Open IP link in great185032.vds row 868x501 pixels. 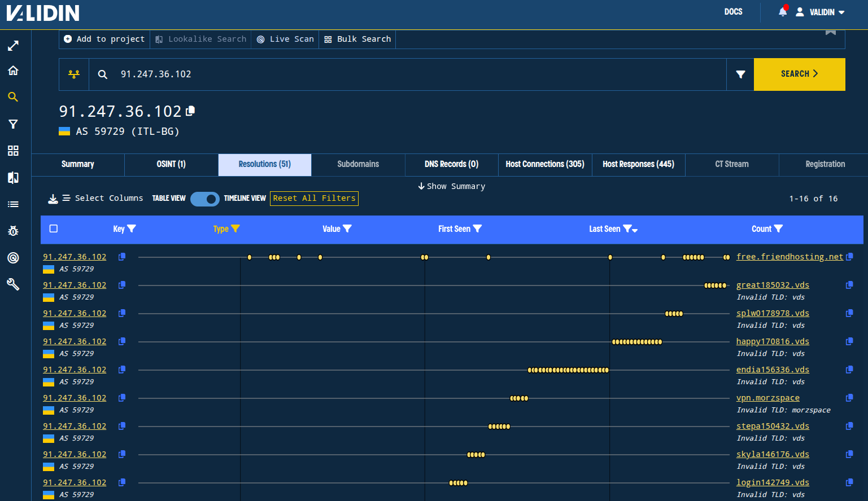click(75, 285)
